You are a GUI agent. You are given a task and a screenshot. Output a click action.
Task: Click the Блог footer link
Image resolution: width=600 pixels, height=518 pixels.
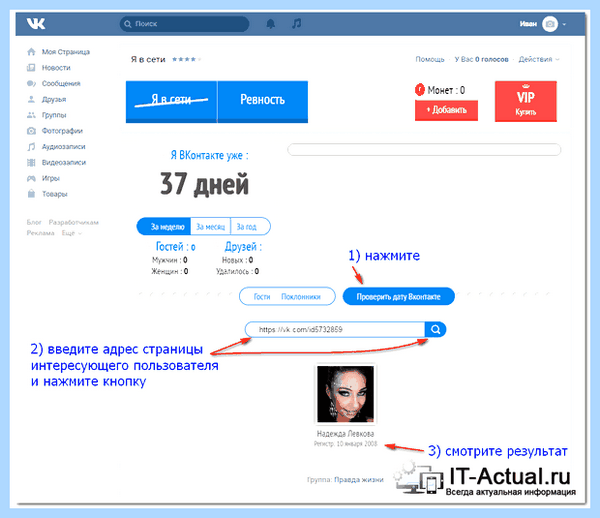click(x=34, y=222)
